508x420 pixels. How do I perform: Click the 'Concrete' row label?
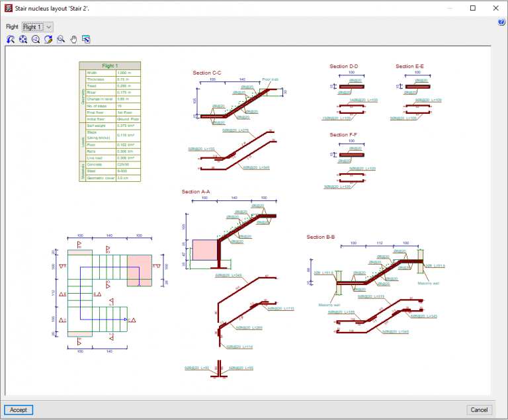(x=95, y=164)
